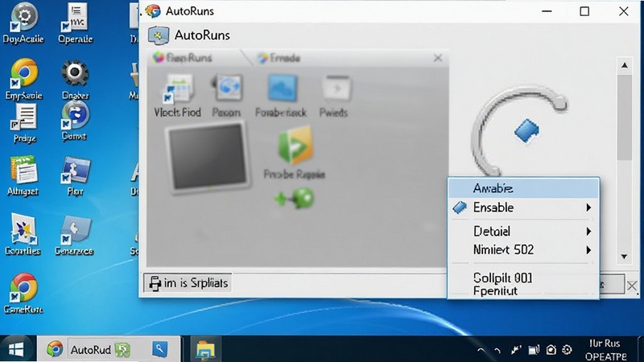This screenshot has width=644, height=362.
Task: Expand the Detaial submenu arrow
Action: pyautogui.click(x=588, y=232)
